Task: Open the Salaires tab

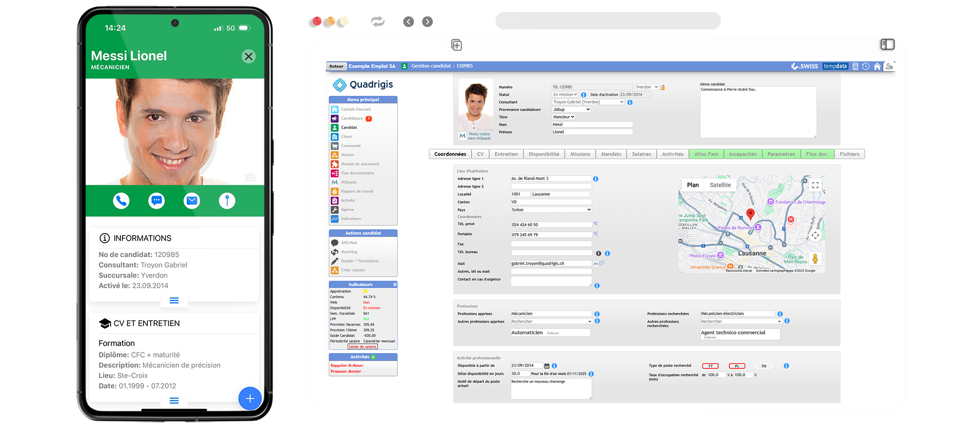Action: tap(641, 154)
